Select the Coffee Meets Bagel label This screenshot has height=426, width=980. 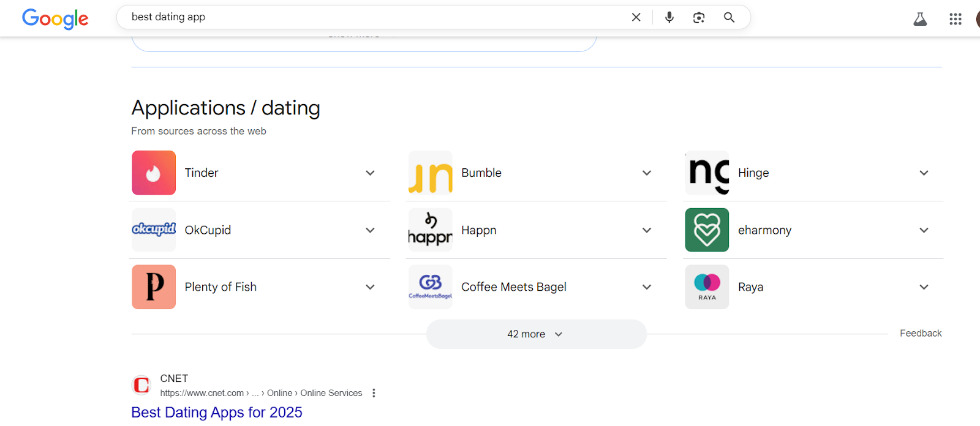tap(514, 287)
